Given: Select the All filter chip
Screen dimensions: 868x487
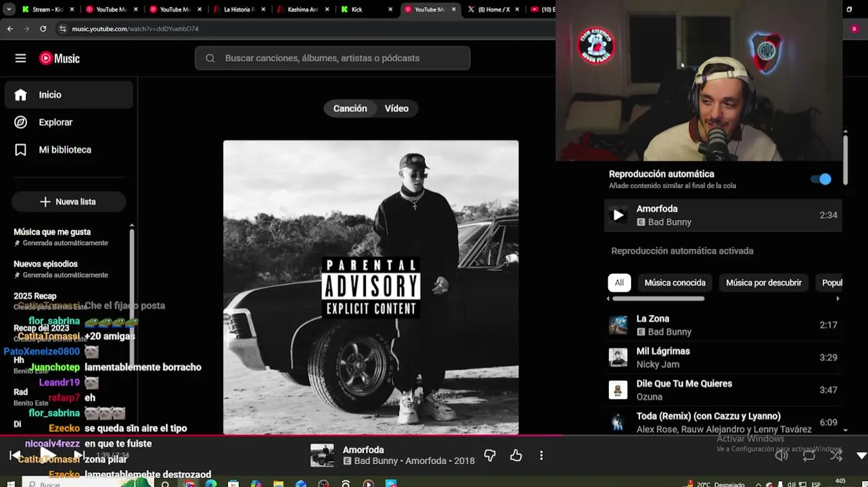Looking at the screenshot, I should coord(619,283).
